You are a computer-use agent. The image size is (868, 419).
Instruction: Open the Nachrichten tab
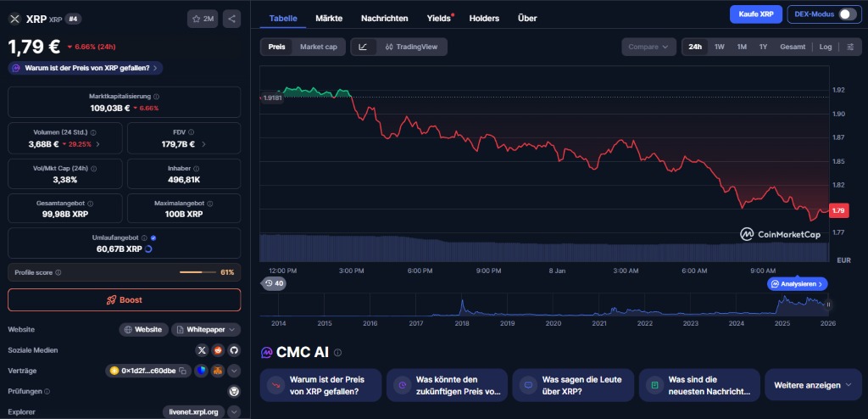384,18
